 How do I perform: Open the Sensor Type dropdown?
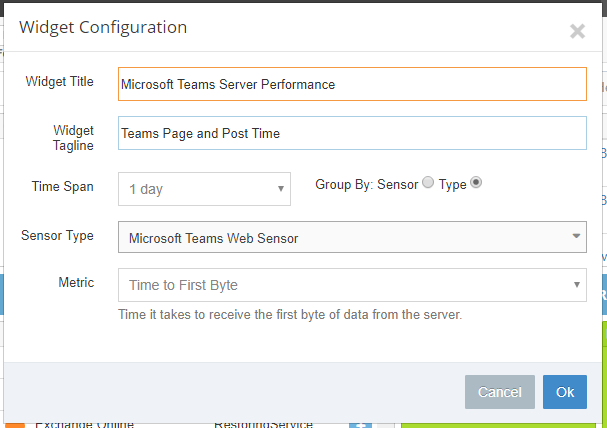click(x=352, y=237)
